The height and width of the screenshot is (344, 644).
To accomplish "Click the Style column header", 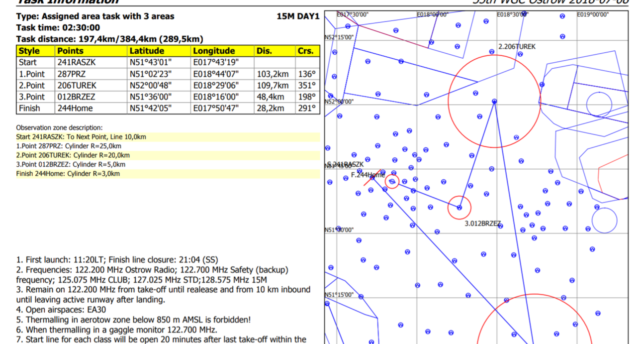I will (x=29, y=51).
